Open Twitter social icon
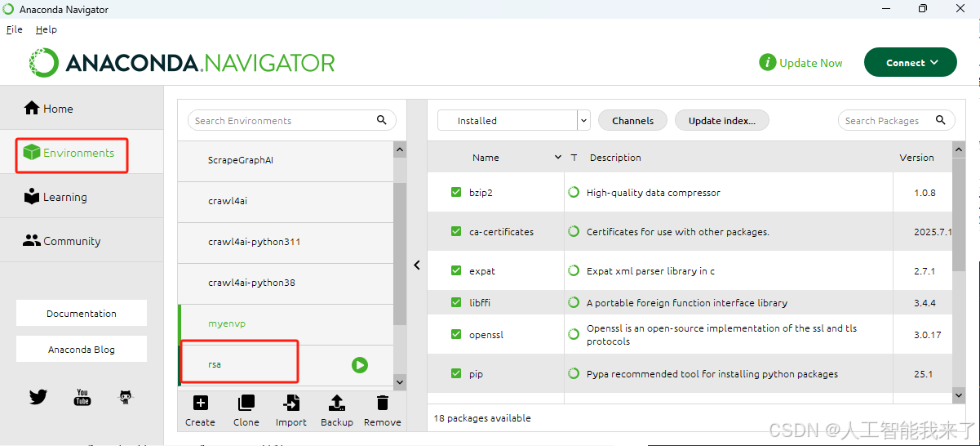Viewport: 980px width, 446px height. (x=38, y=397)
